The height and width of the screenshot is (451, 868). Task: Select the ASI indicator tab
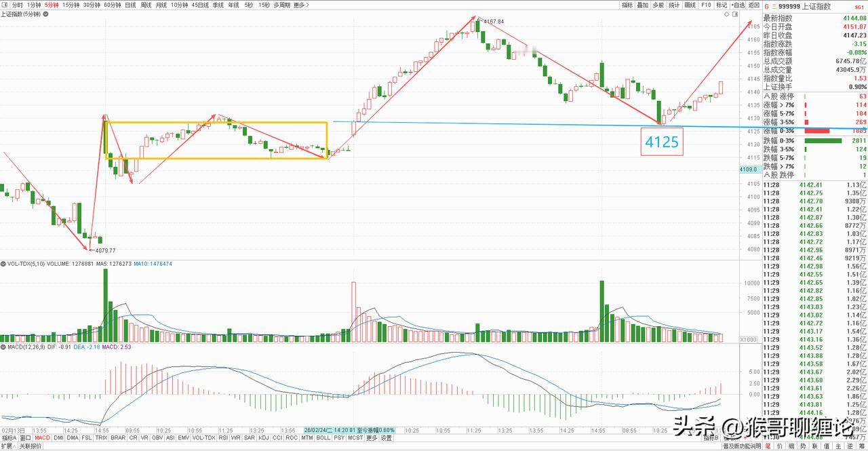point(171,437)
